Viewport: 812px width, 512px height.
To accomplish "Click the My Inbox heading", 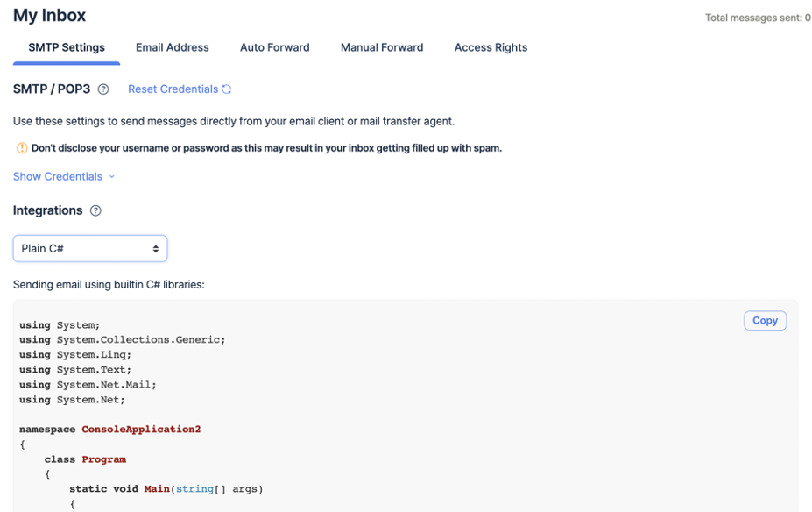I will (x=49, y=16).
